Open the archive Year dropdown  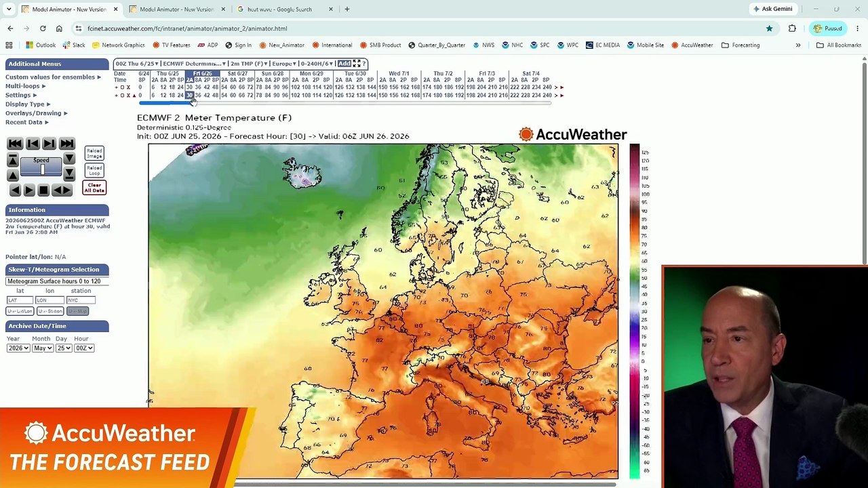(x=18, y=348)
